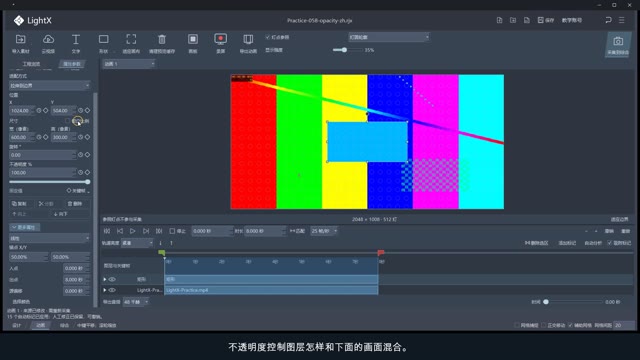
Task: Click the width field clock icon
Action: pos(39,137)
